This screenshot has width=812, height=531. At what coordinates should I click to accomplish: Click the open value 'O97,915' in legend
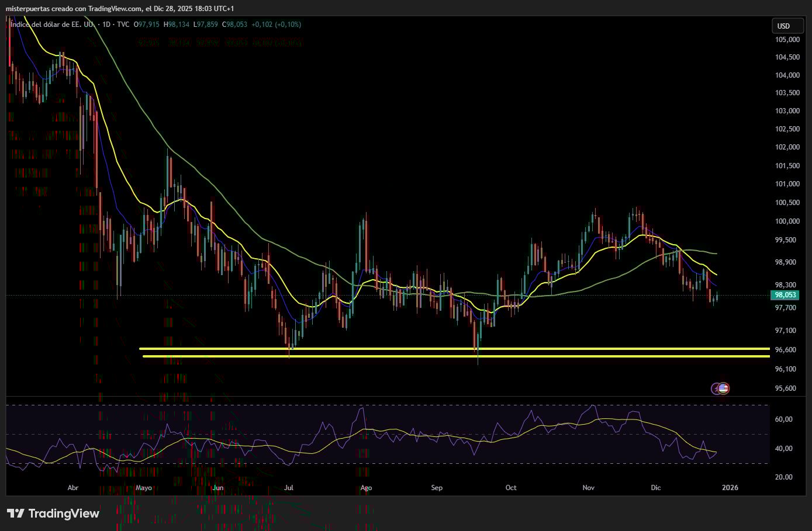click(147, 25)
